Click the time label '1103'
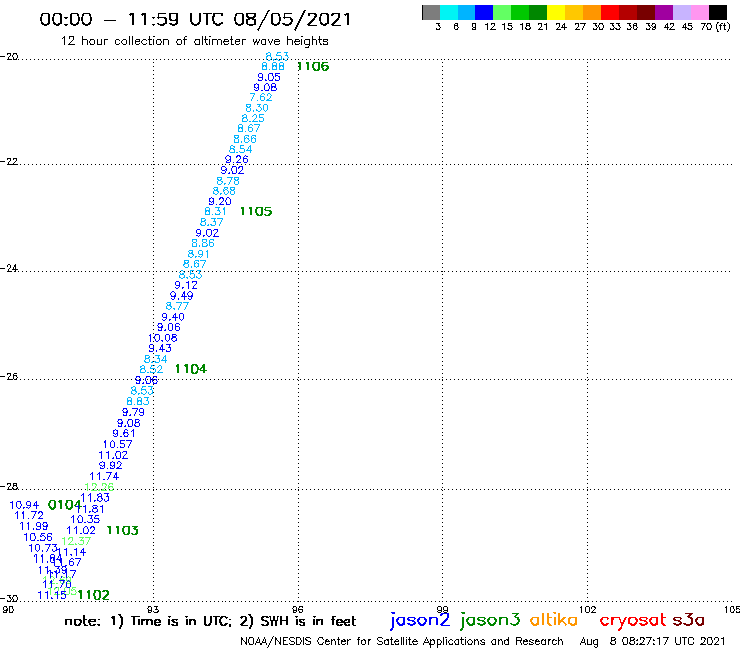The image size is (740, 650). click(x=122, y=531)
